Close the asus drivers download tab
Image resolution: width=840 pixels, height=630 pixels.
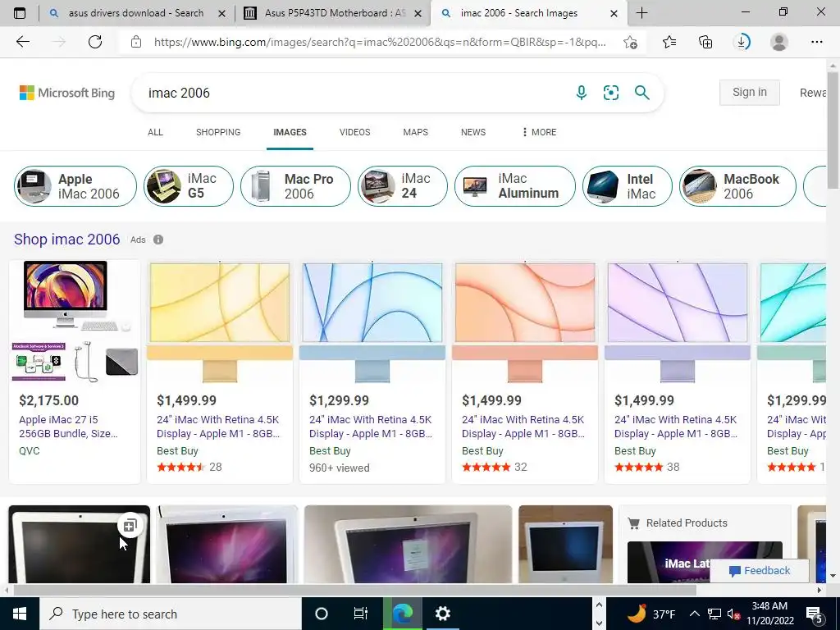(222, 13)
